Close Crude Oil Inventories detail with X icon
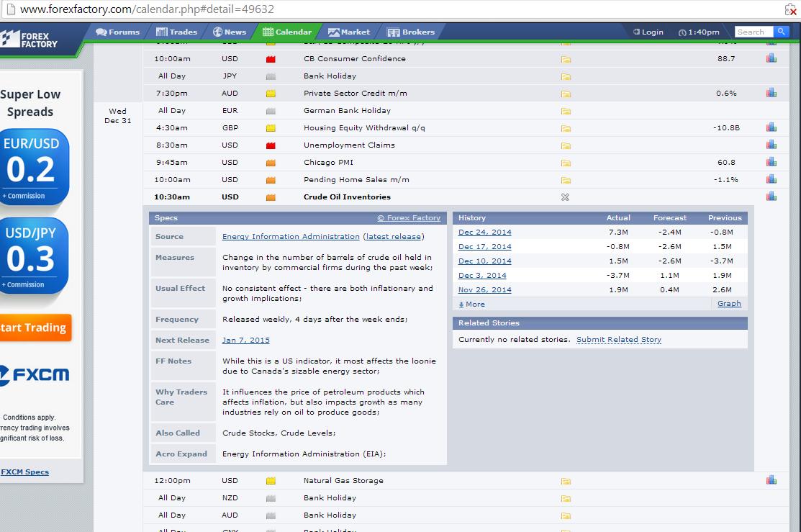Screen dimensions: 801x532 pyautogui.click(x=565, y=197)
